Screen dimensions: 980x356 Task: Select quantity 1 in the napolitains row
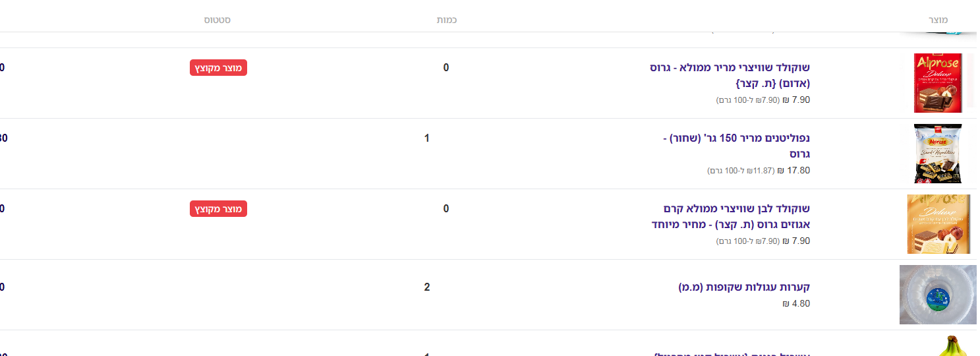click(427, 138)
